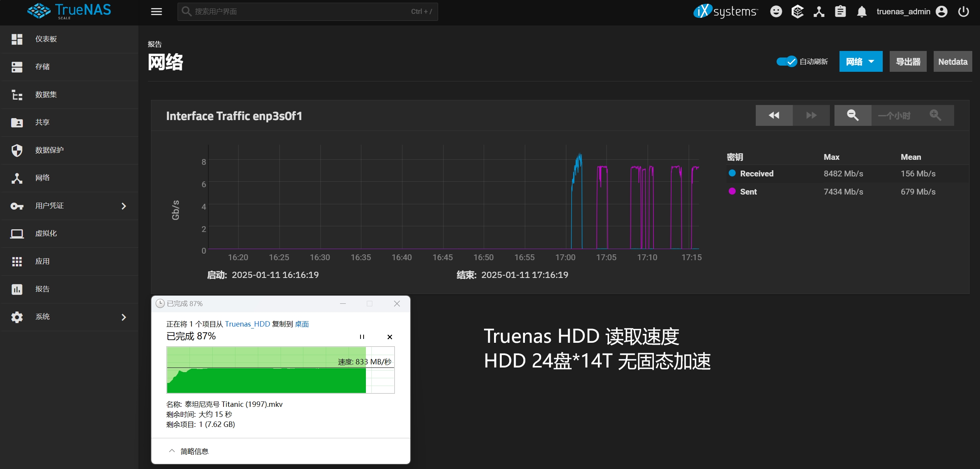Open the 共享 shares page

[69, 122]
